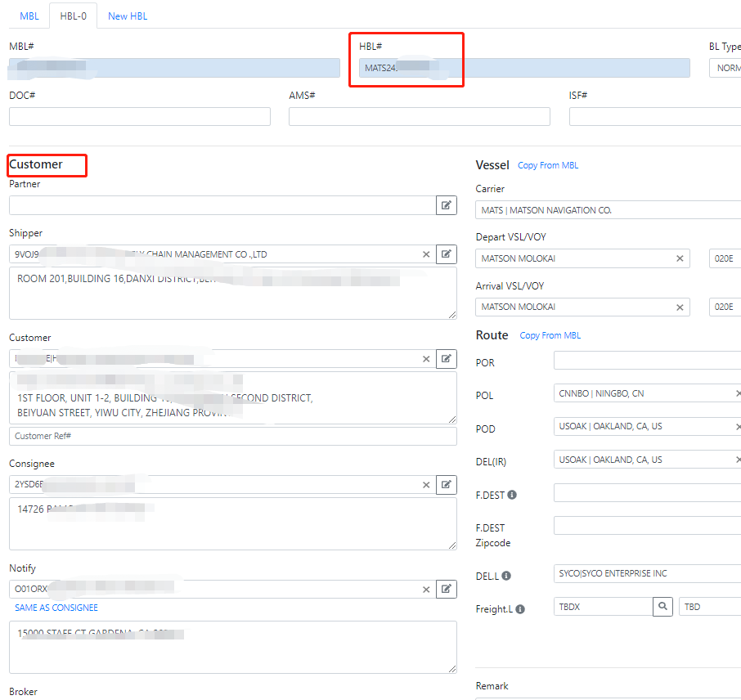Switch to the MBL tab
This screenshot has width=741, height=700.
pos(29,16)
